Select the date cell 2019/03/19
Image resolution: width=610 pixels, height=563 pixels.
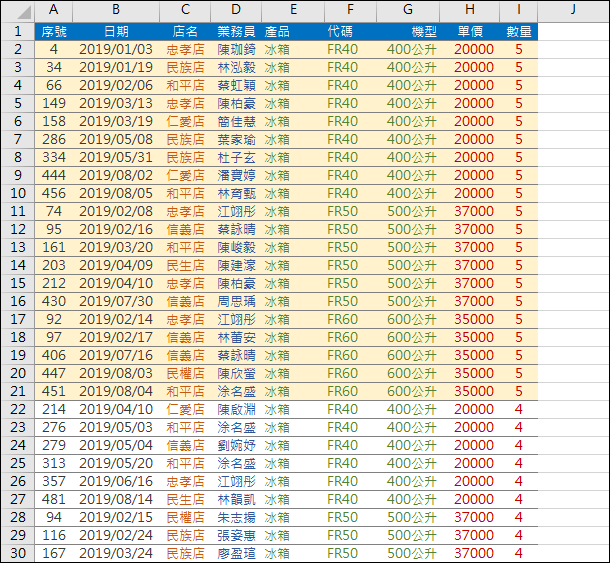tap(116, 121)
